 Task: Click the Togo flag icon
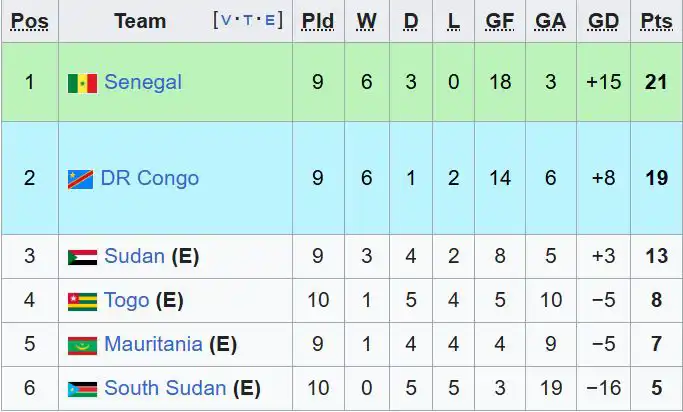83,301
